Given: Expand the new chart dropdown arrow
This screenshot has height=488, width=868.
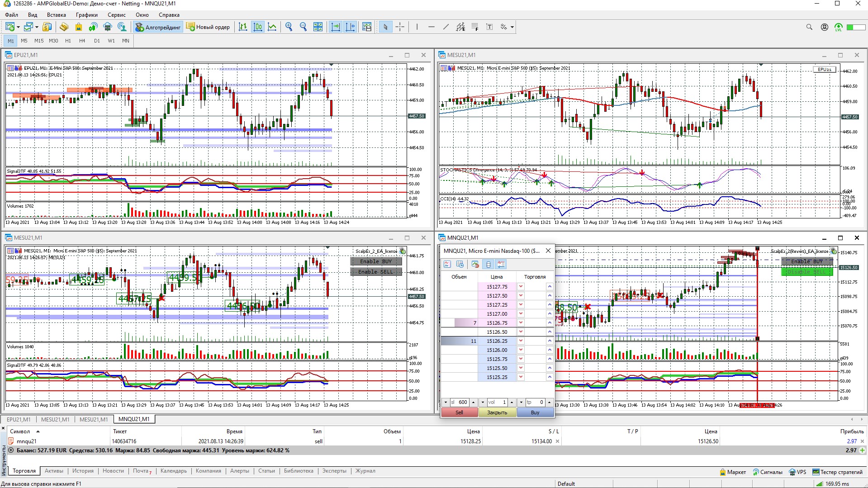Looking at the screenshot, I should [x=18, y=27].
